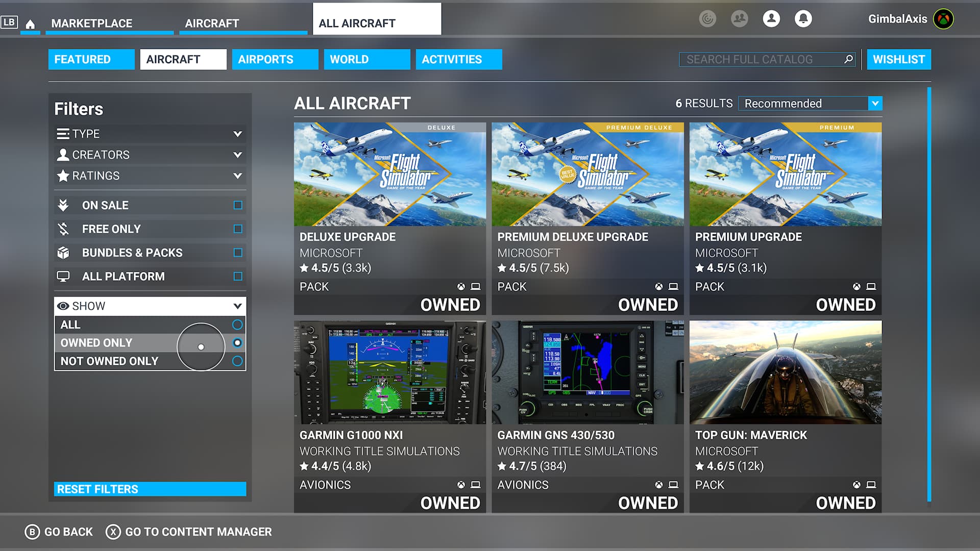The height and width of the screenshot is (551, 980).
Task: Click the search magnifier icon
Action: click(x=848, y=59)
